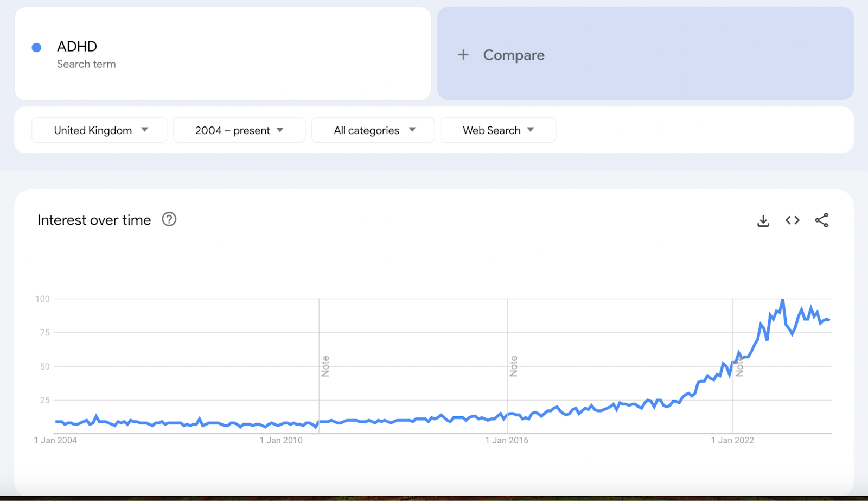
Task: Open the All categories dropdown
Action: (x=373, y=130)
